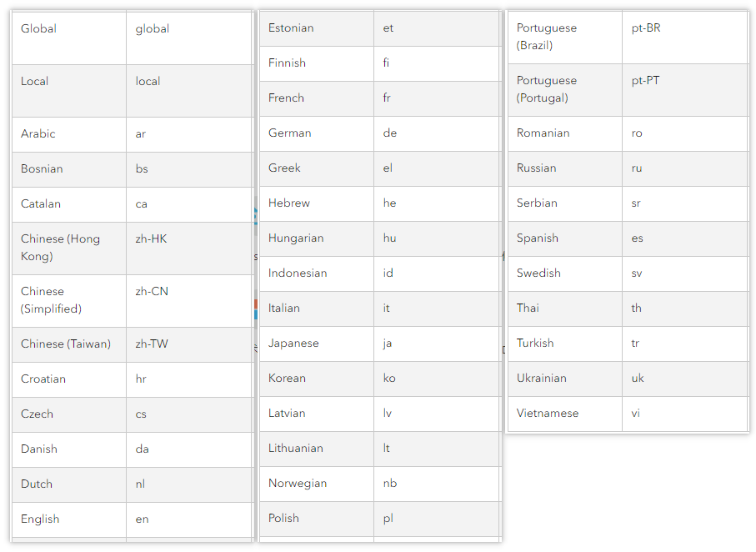Click the Arabic row label
756x552 pixels.
(x=38, y=134)
